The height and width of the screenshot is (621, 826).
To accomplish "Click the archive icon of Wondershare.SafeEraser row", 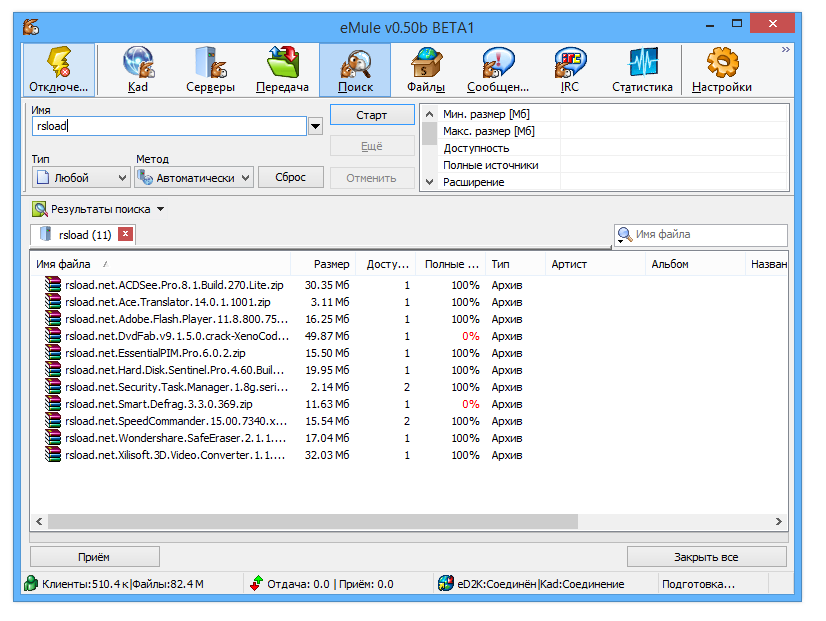I will click(53, 438).
